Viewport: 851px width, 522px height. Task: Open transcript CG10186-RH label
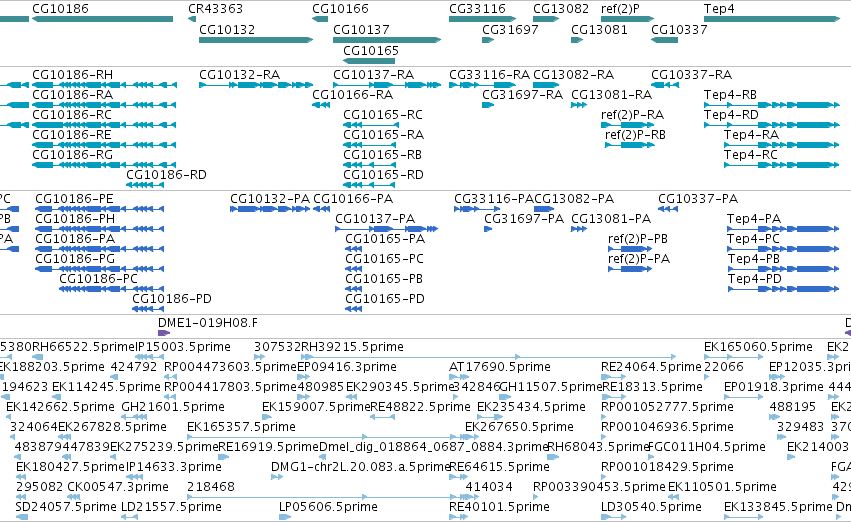[x=72, y=74]
